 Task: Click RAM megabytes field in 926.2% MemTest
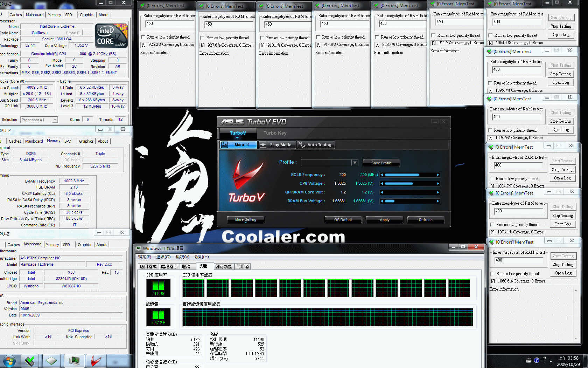(170, 24)
